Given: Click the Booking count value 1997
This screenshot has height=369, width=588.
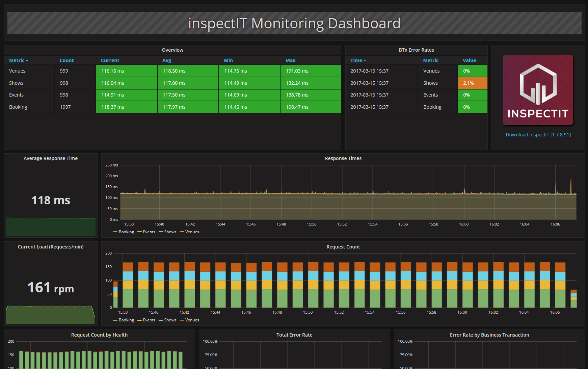Looking at the screenshot, I should coord(65,107).
